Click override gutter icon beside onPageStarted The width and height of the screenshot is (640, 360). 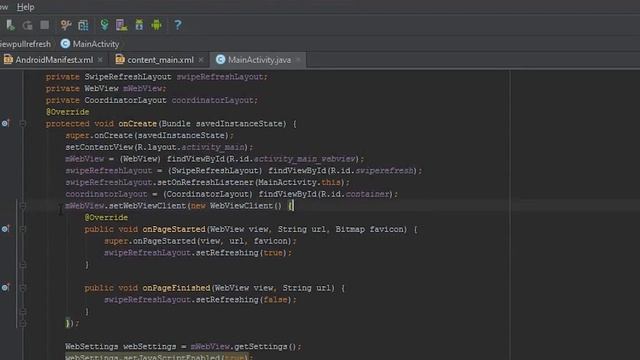click(x=5, y=229)
